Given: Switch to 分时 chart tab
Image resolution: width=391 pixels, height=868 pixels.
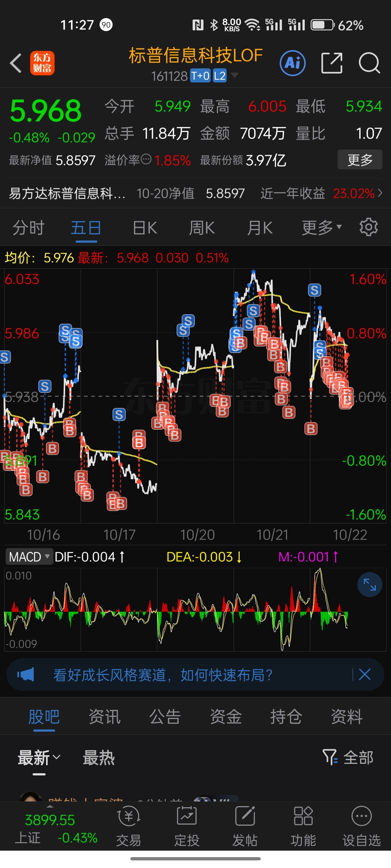Looking at the screenshot, I should pyautogui.click(x=28, y=228).
